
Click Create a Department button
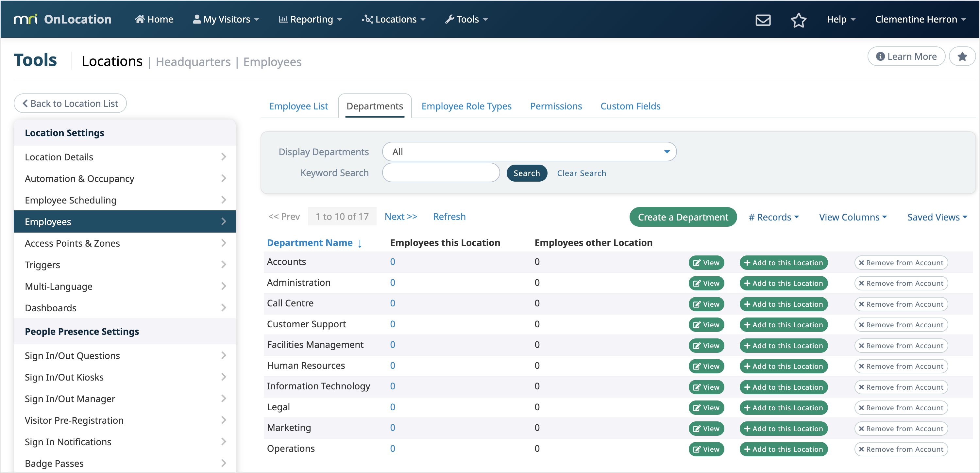tap(683, 217)
